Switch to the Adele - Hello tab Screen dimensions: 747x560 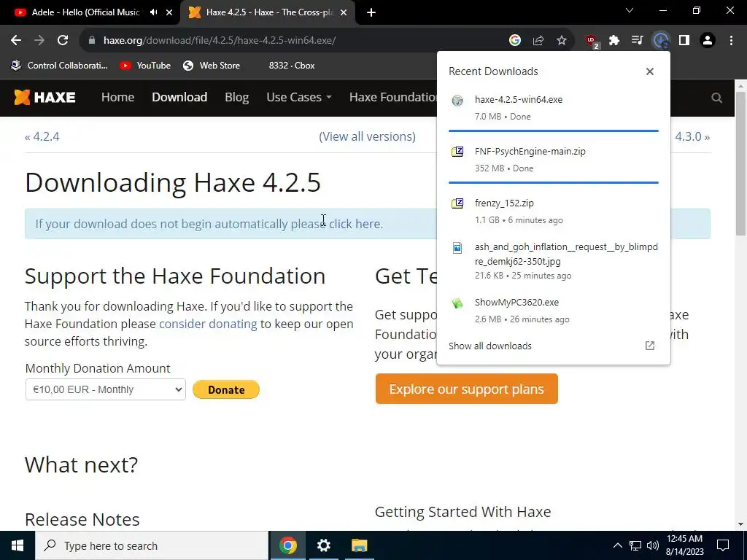pos(86,12)
